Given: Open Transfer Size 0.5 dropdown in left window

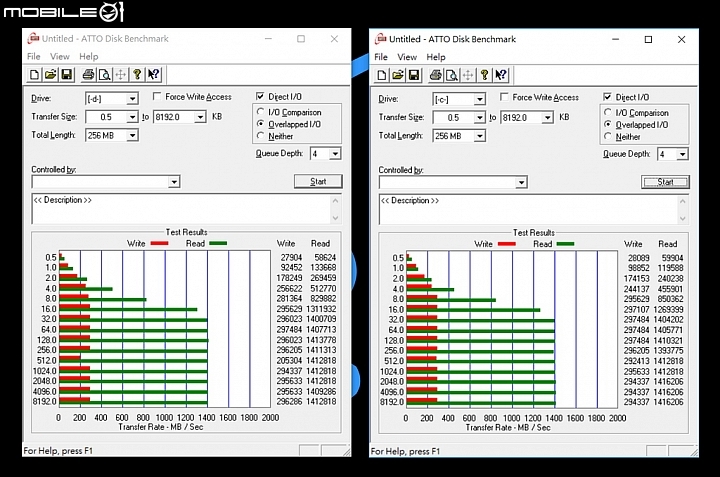Looking at the screenshot, I should click(x=132, y=117).
